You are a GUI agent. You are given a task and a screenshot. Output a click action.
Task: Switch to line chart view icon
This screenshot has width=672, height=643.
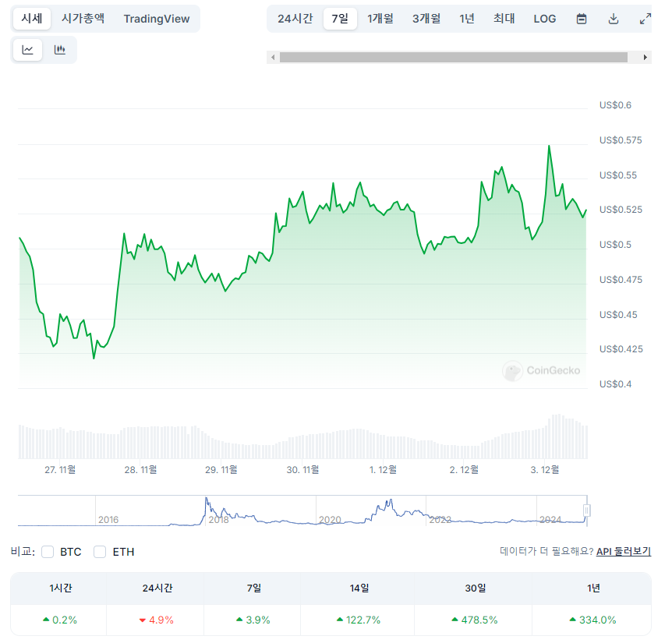tap(27, 50)
